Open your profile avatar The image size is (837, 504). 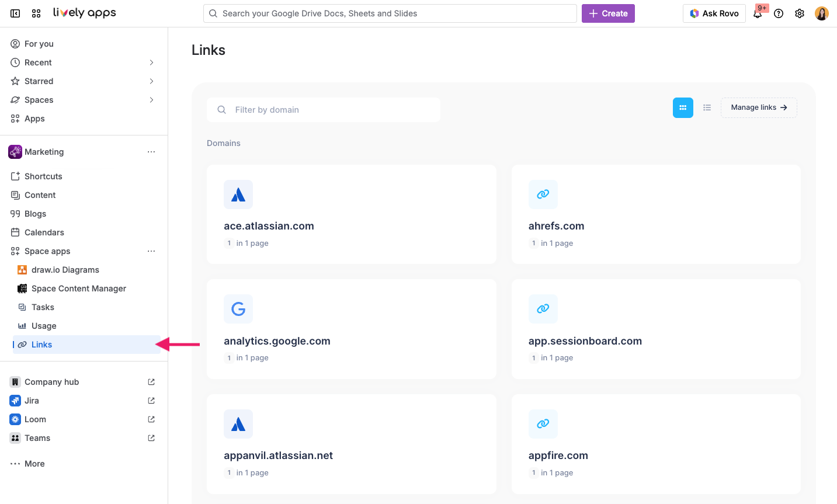pyautogui.click(x=821, y=13)
